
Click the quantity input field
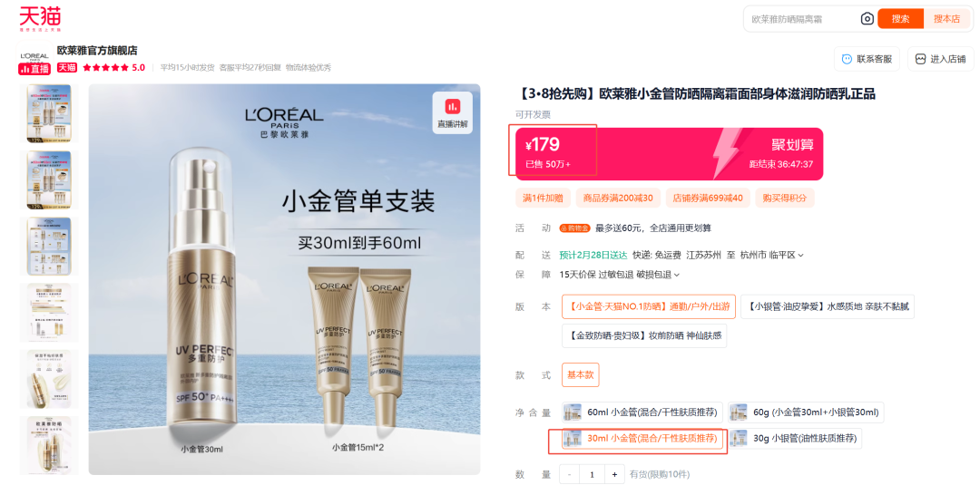592,475
